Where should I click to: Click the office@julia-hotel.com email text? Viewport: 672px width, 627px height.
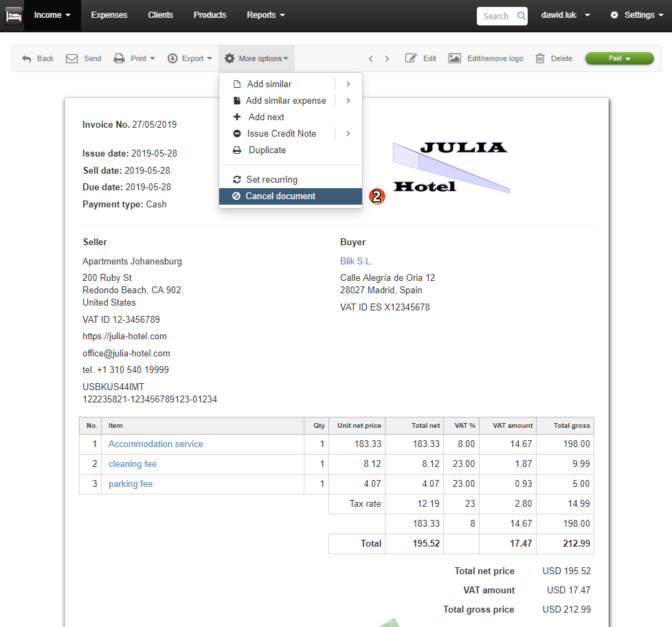click(x=126, y=353)
